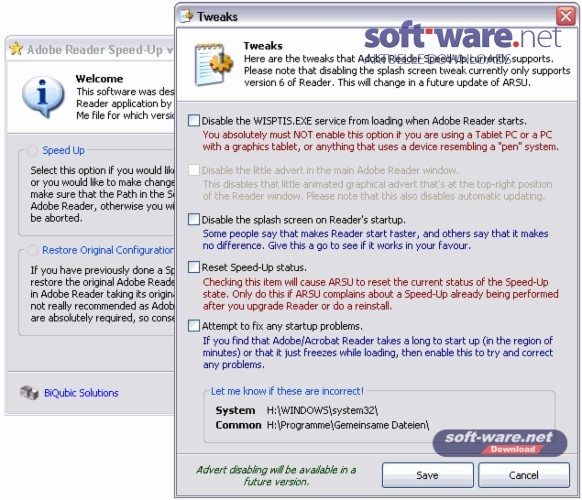Select Restore Original Configuration radio option
Image resolution: width=582 pixels, height=500 pixels.
tap(32, 250)
